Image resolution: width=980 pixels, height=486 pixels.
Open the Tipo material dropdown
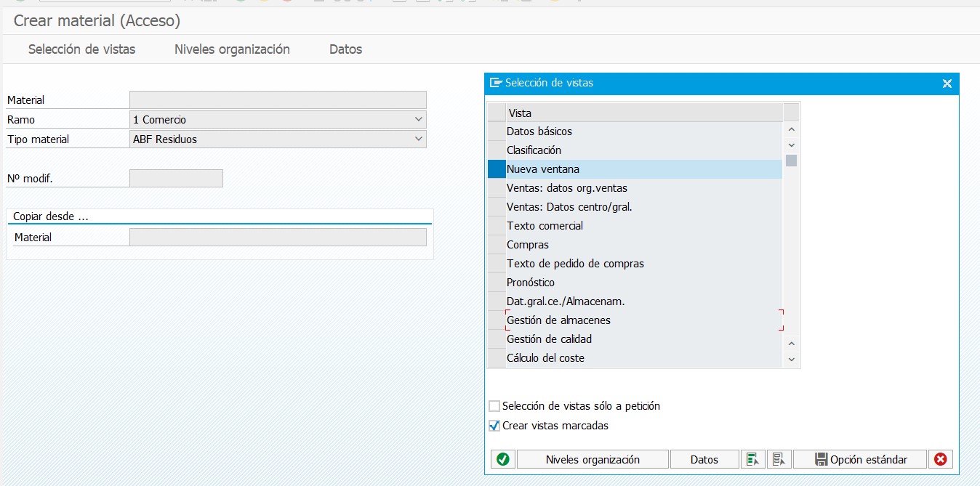pos(418,139)
